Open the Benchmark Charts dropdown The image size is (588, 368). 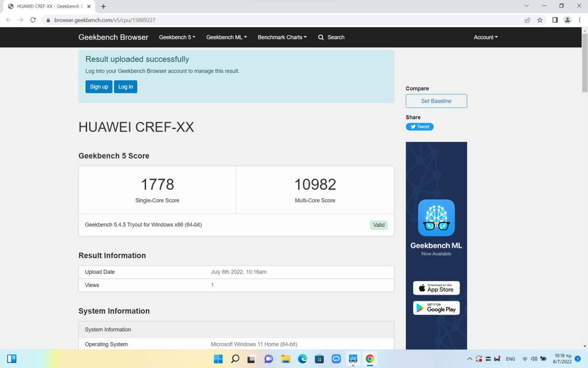click(282, 37)
